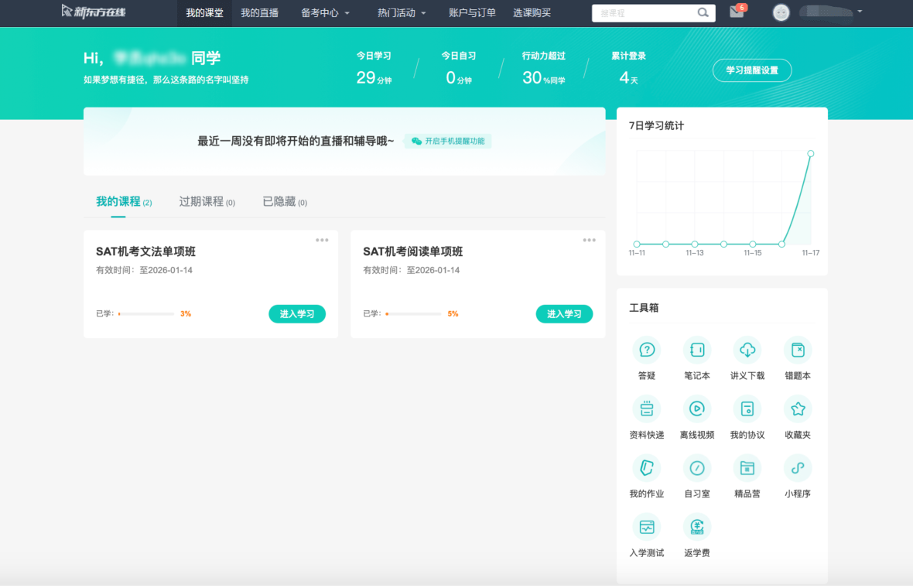
Task: Open the 离线视频 offline video icon
Action: coord(697,409)
